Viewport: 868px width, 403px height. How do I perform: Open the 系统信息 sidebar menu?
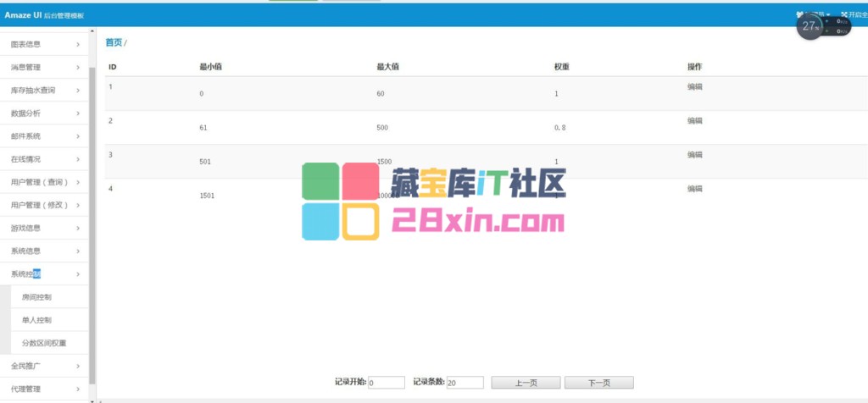tap(44, 251)
